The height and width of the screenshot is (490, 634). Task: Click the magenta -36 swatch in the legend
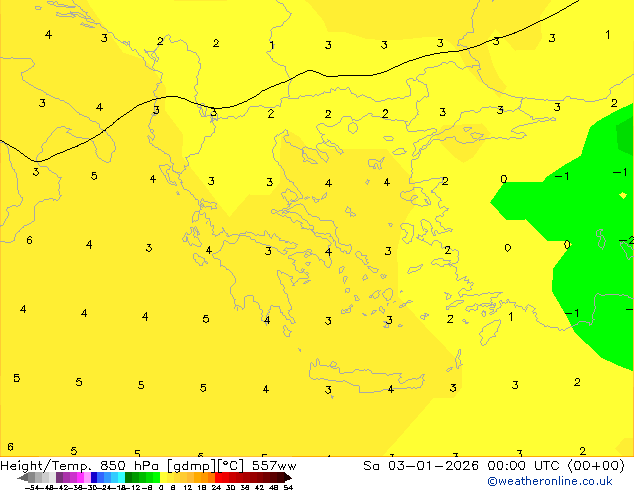80,477
